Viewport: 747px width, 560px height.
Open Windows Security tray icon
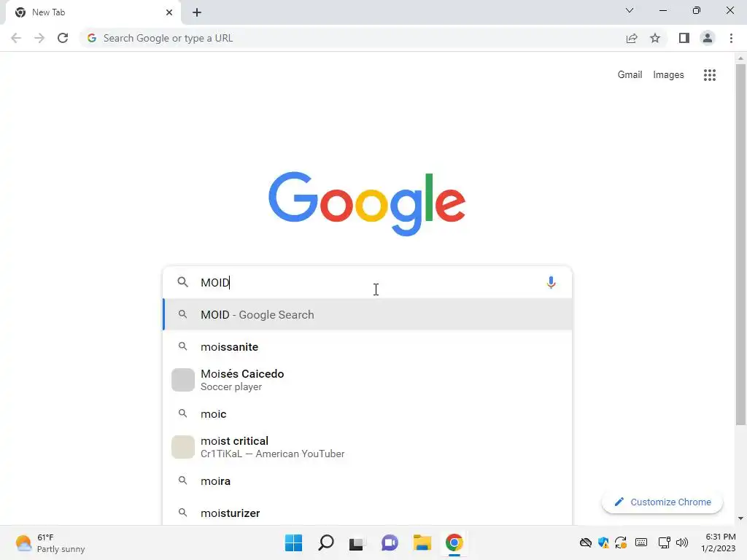(603, 542)
